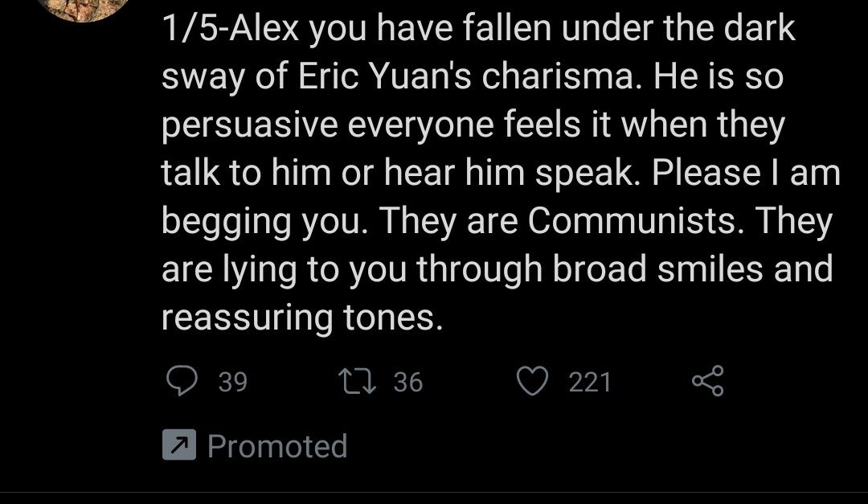Click the Promoted arrow square icon
This screenshot has height=504, width=868.
tap(178, 445)
